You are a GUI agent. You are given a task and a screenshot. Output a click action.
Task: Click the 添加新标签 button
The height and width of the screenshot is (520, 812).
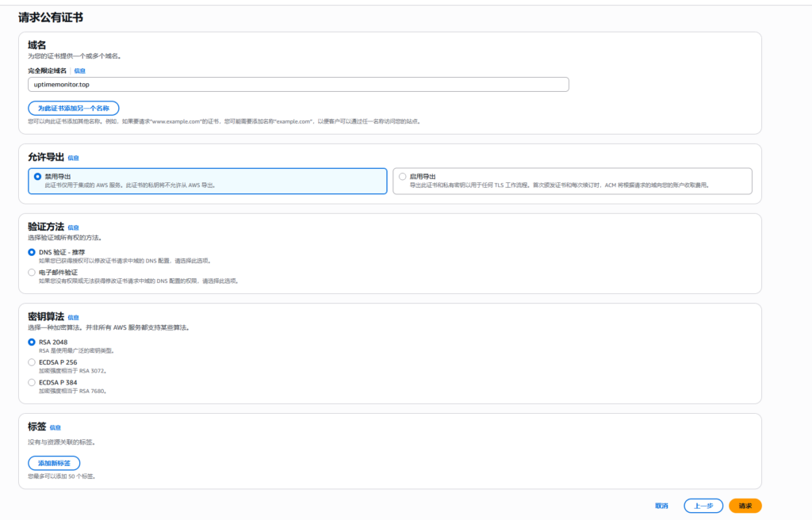[54, 463]
